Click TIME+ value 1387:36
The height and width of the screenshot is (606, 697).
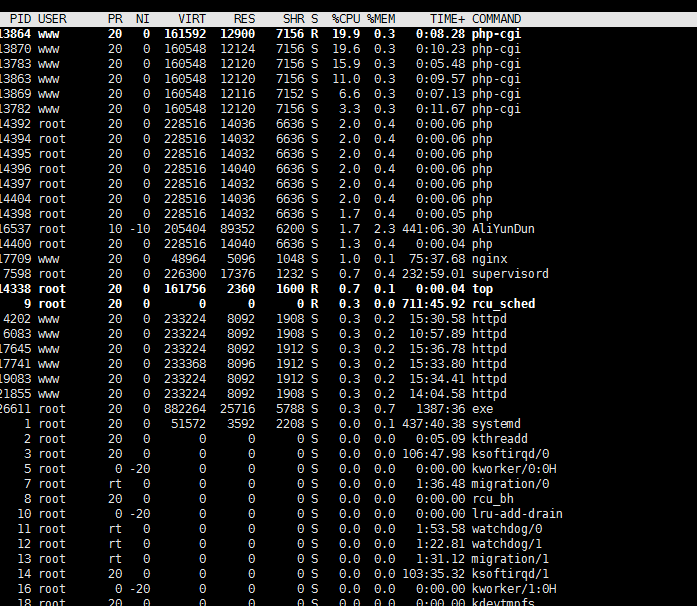(x=441, y=409)
